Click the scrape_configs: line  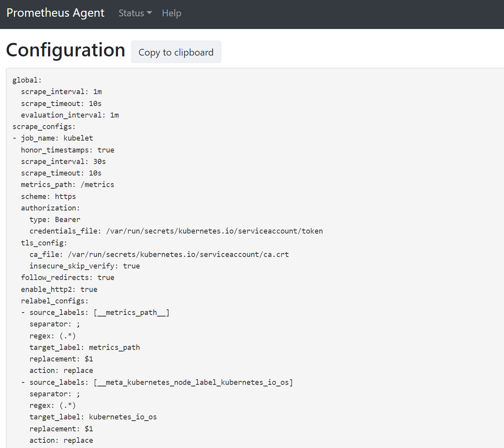point(44,127)
